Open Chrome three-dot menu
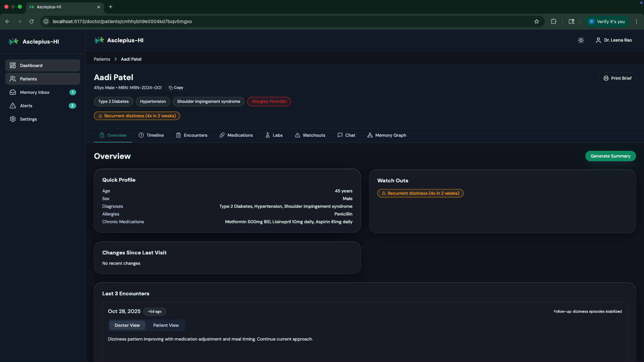Viewport: 644px width, 362px height. 636,21
